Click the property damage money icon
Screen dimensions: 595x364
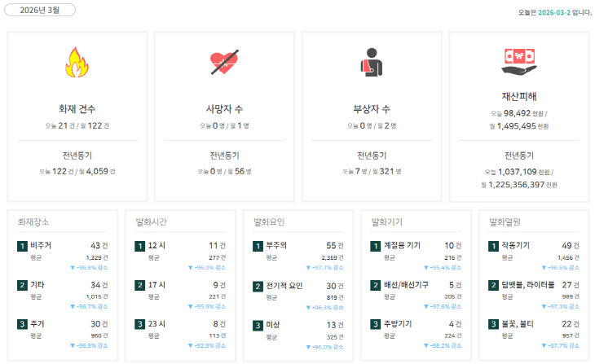click(x=518, y=64)
